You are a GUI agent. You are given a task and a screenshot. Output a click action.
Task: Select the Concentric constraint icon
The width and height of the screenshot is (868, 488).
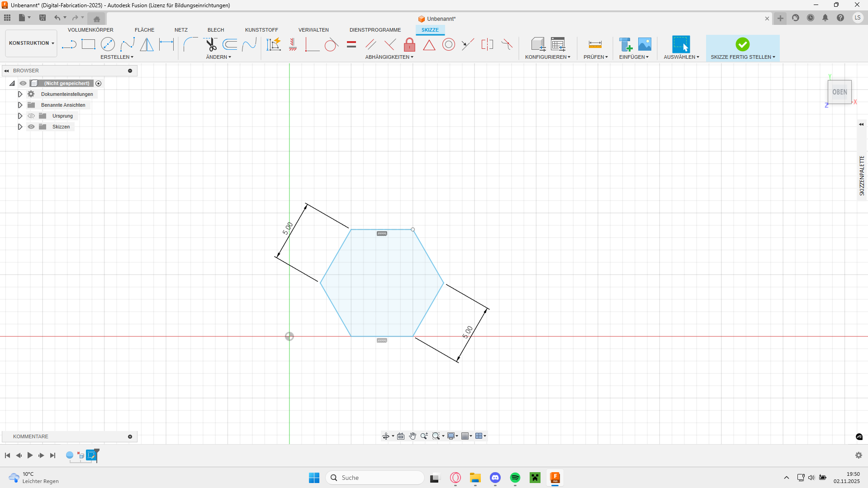(448, 44)
